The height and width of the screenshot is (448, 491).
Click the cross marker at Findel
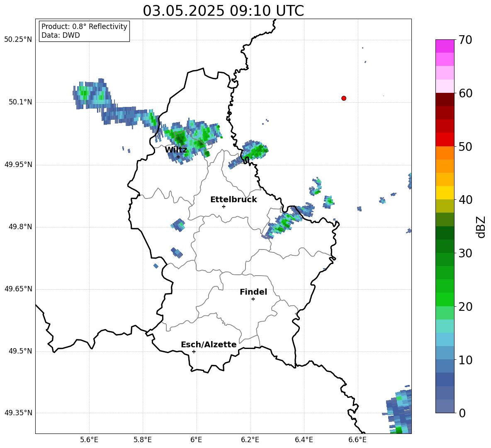pos(253,299)
